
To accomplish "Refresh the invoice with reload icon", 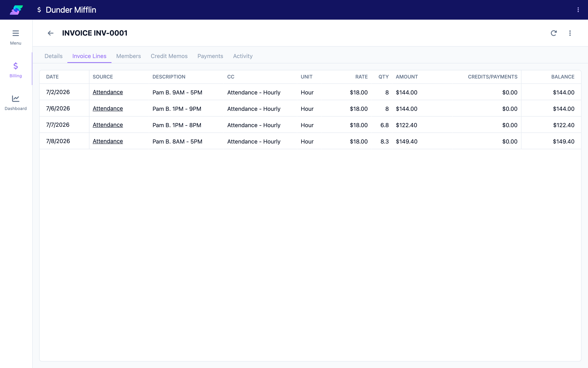I will (x=554, y=33).
